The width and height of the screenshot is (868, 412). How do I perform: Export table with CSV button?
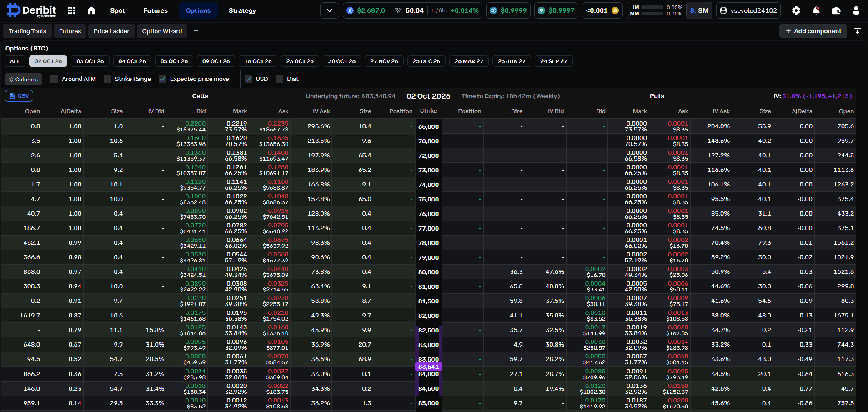pos(19,96)
